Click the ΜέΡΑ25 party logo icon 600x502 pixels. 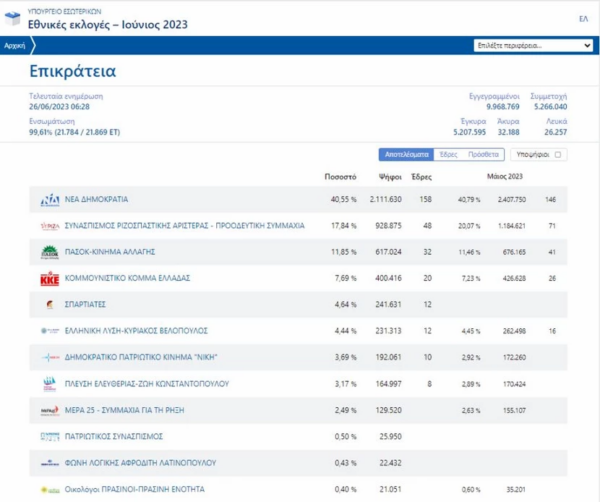49,409
